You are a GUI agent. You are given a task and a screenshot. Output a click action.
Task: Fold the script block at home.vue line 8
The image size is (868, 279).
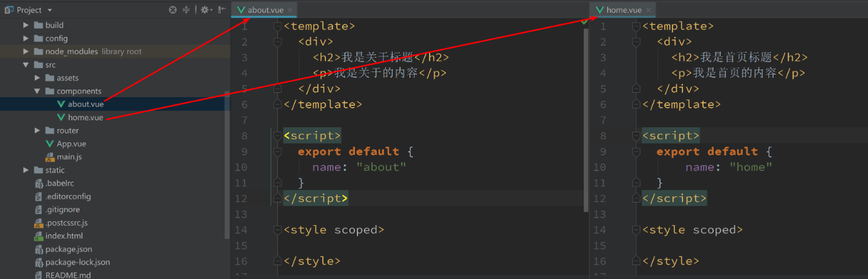[636, 136]
